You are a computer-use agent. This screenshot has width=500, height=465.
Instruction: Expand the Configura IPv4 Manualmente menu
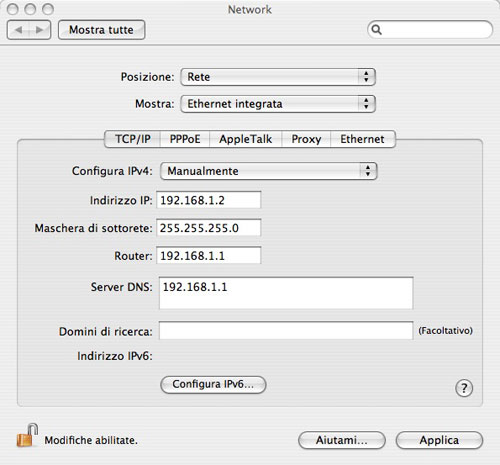tap(269, 171)
